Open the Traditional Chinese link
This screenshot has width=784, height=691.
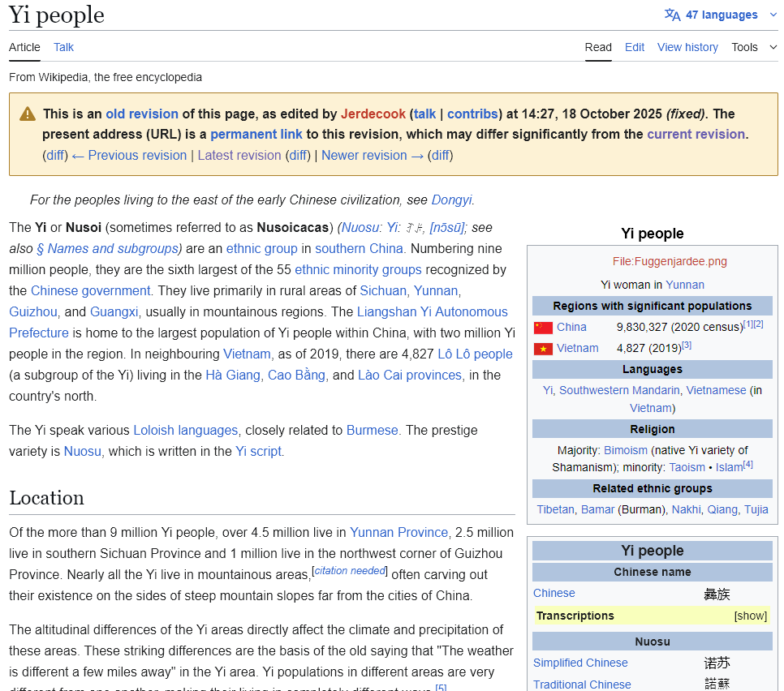(581, 685)
